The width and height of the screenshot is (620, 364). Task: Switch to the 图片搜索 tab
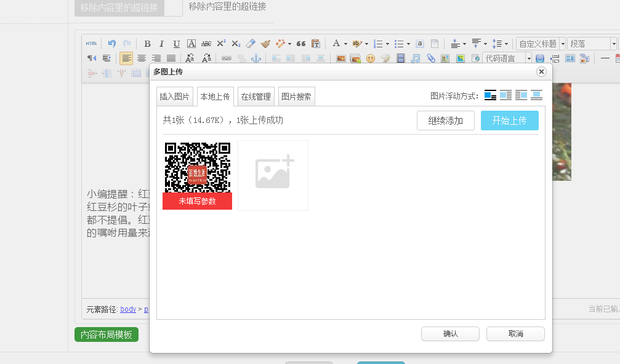296,97
